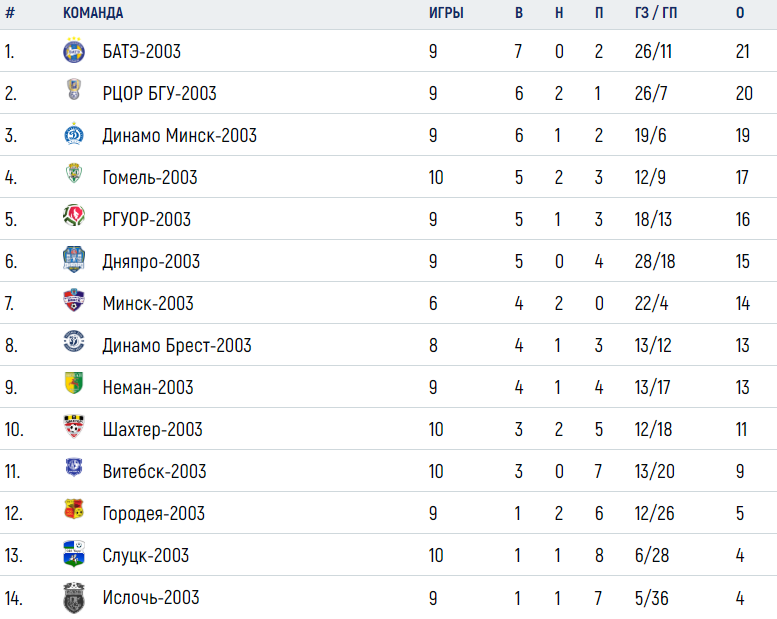Click the ИГРЫ column header

(x=446, y=13)
